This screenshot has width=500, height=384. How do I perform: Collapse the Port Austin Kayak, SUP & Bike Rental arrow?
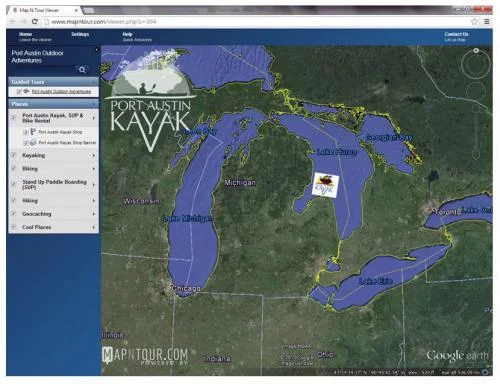click(94, 118)
